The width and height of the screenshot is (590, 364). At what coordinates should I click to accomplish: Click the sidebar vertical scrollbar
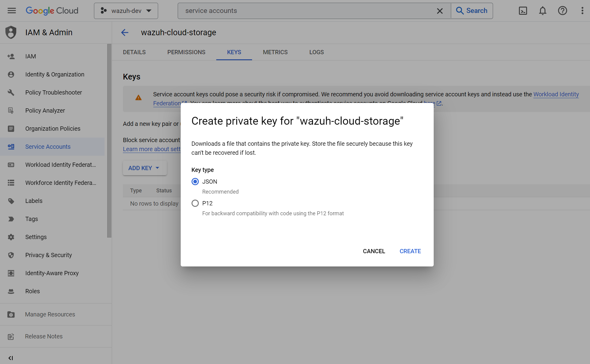(x=109, y=140)
